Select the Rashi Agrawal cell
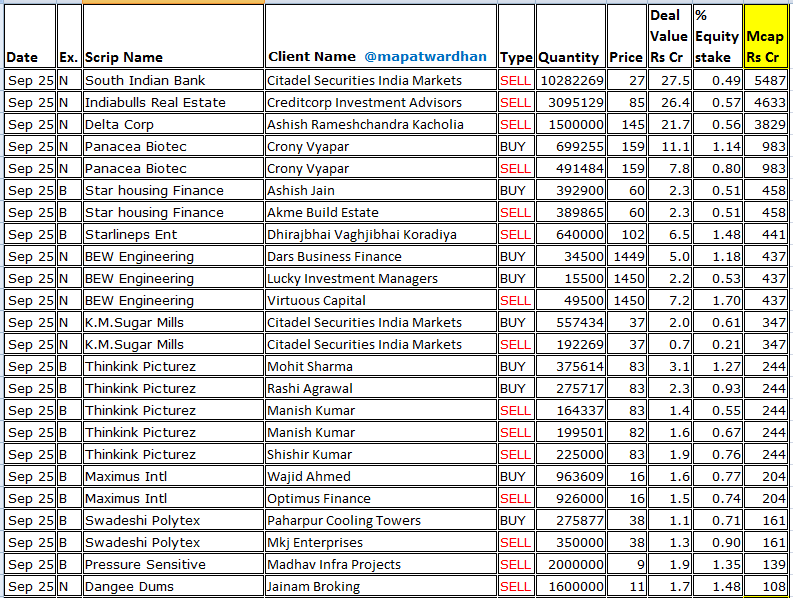This screenshot has width=793, height=598. (x=381, y=389)
